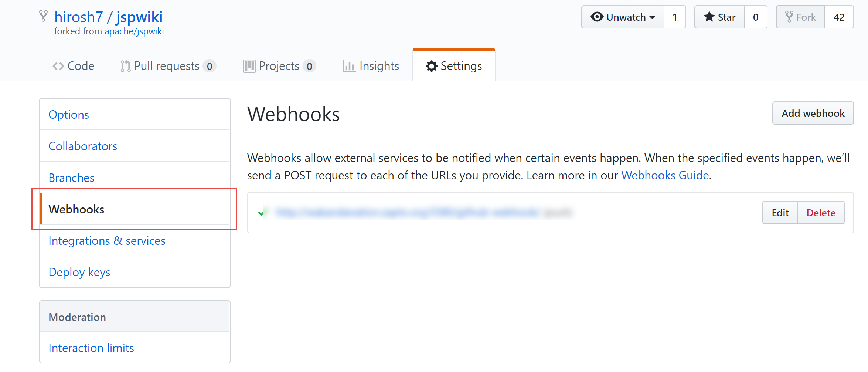
Task: Star the jspwiki repository
Action: (x=719, y=17)
